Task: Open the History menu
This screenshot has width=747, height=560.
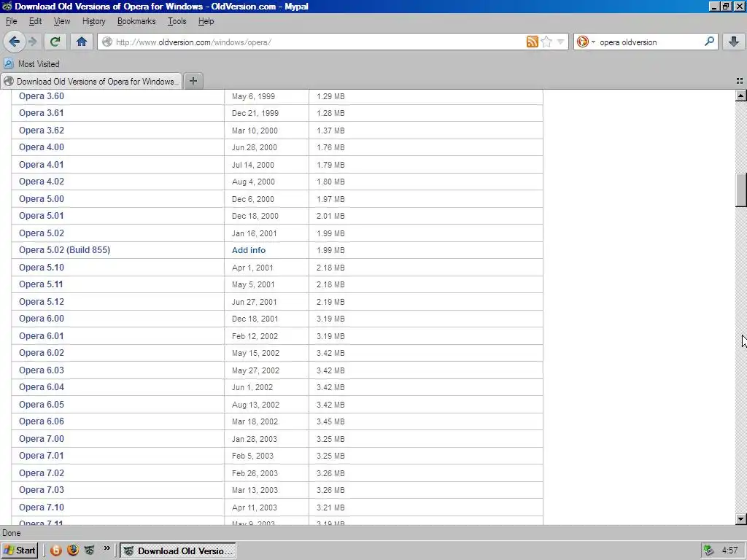Action: [x=93, y=21]
